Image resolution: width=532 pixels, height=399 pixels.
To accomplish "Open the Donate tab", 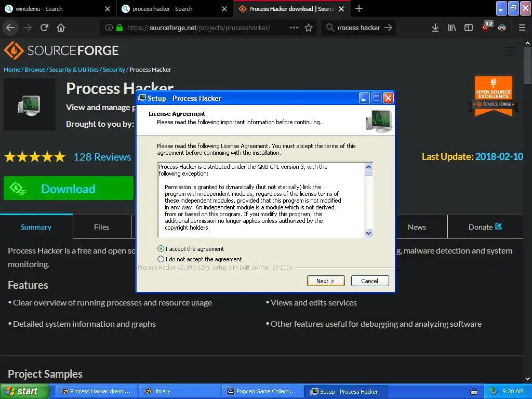I will (485, 227).
